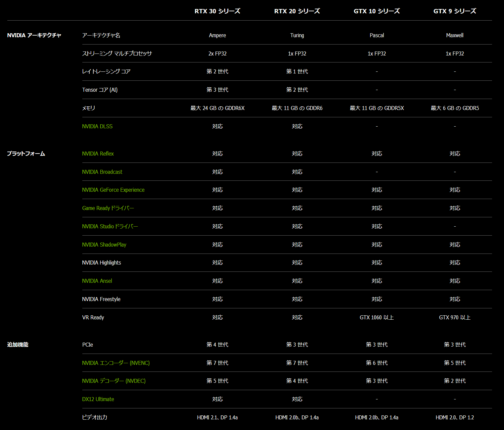Click the 第 6 世代 cell in NVENC row
Viewport: 504px width, 430px height.
pos(377,363)
